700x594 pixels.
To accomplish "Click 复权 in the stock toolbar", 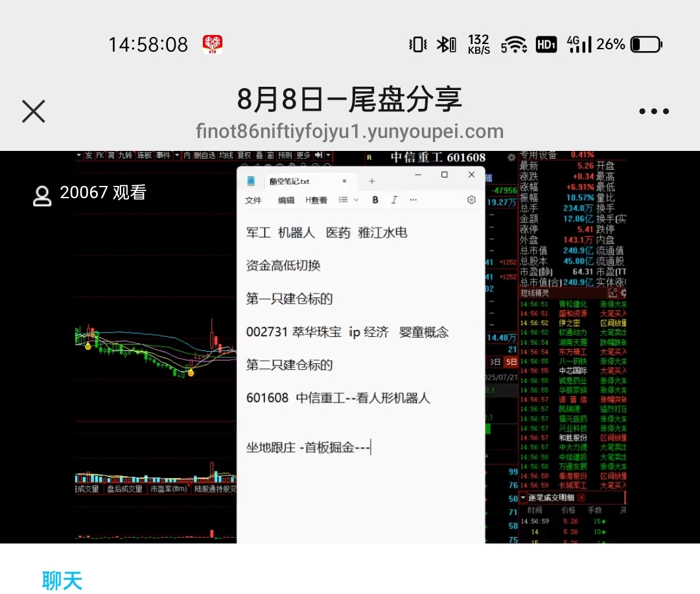I will (244, 155).
